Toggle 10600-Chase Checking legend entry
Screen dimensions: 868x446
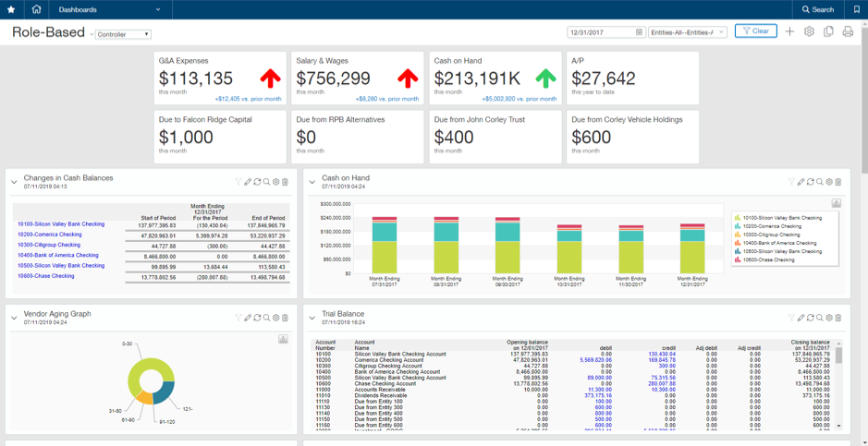pos(764,259)
